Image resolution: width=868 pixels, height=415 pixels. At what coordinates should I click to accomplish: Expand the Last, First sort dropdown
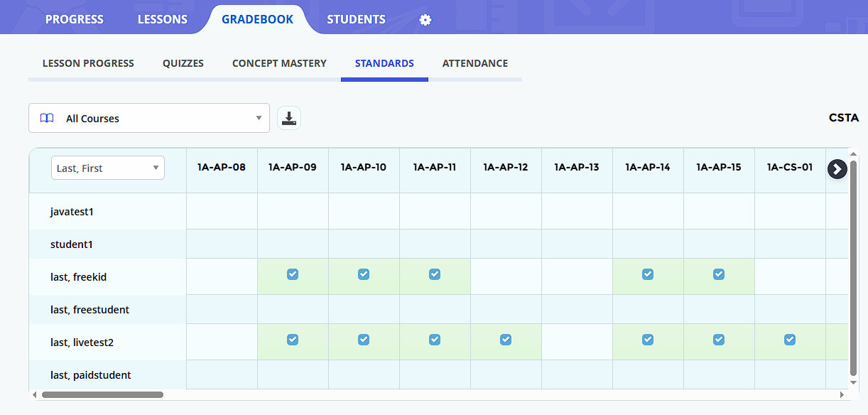click(108, 168)
